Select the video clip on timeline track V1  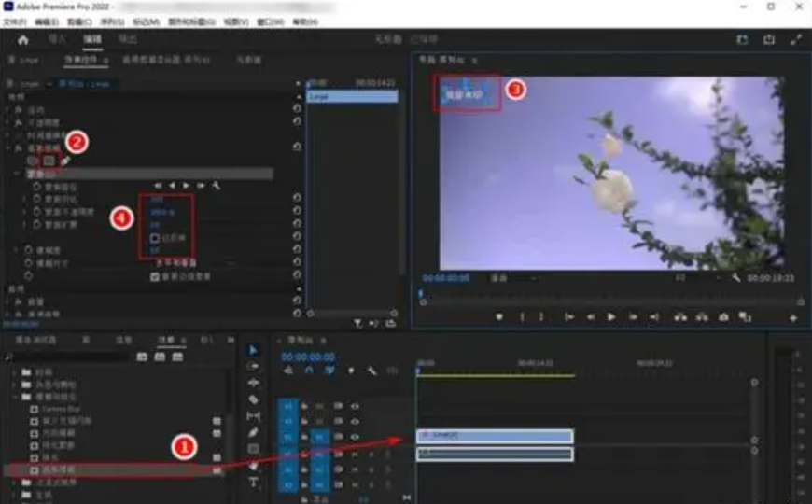(495, 436)
